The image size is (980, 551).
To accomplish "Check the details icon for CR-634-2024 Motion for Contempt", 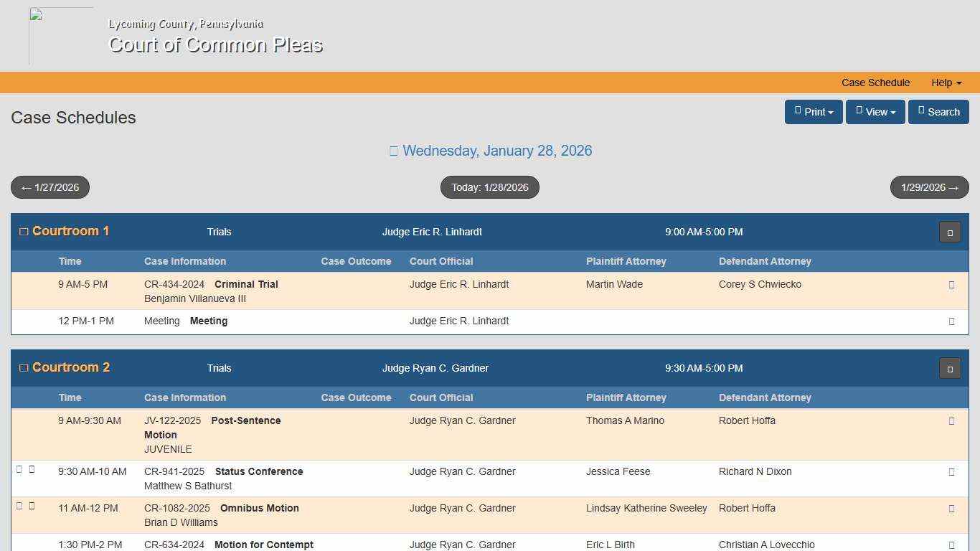I will [951, 545].
